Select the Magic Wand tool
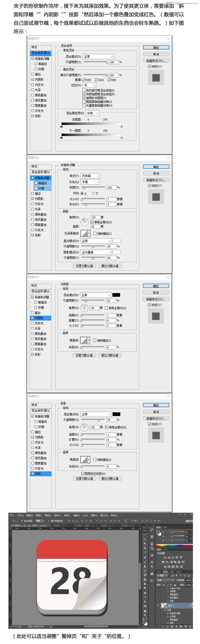 145,544
